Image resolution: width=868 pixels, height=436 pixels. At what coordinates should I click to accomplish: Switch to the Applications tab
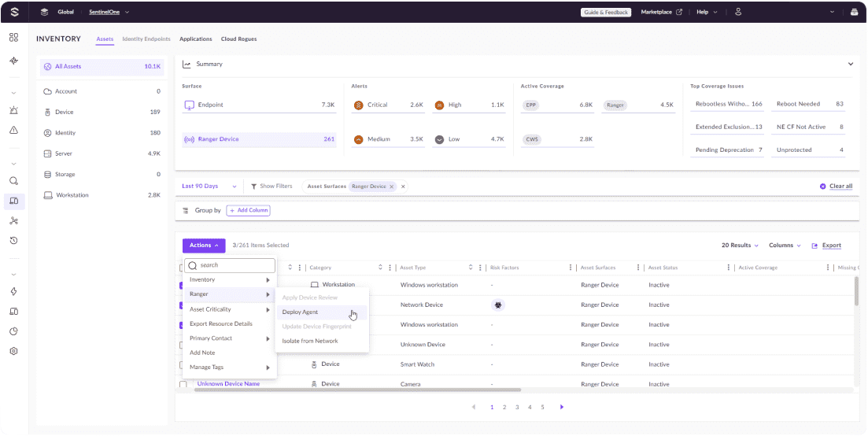point(195,39)
